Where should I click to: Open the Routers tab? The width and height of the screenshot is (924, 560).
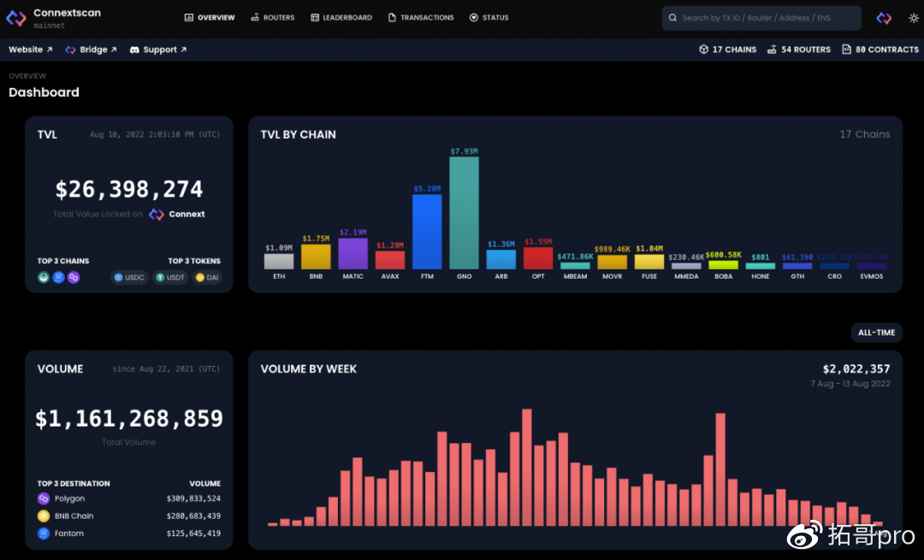272,18
